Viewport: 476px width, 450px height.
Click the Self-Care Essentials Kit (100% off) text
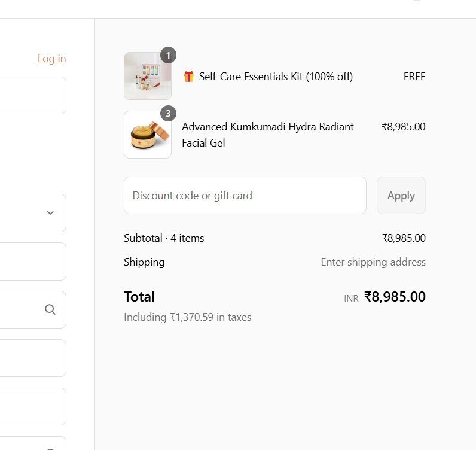point(276,77)
